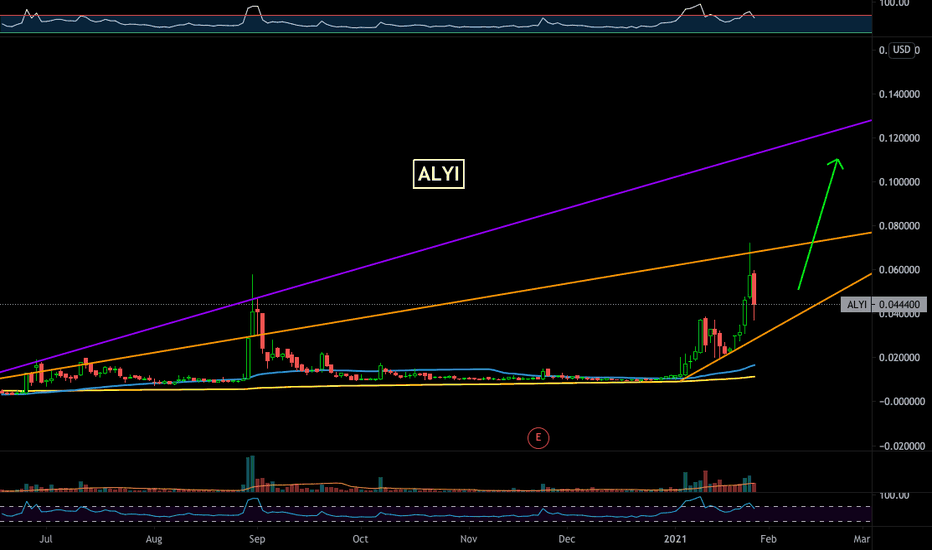
Task: Click the Nov date axis label
Action: pyautogui.click(x=468, y=539)
